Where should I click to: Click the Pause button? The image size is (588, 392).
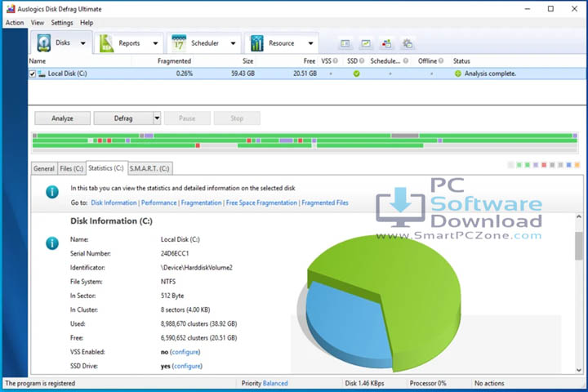[x=187, y=118]
